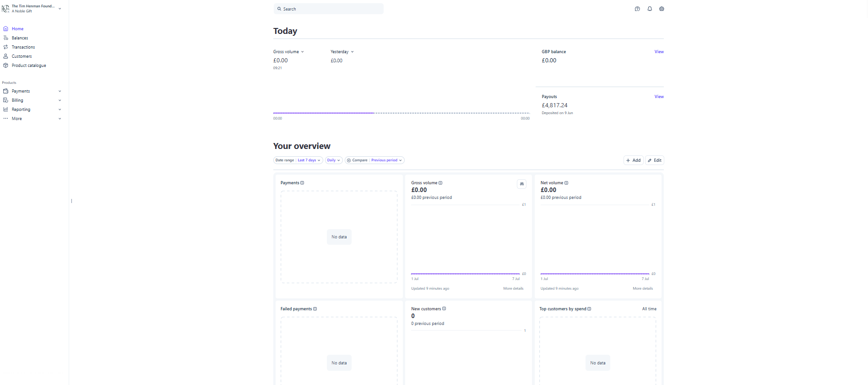Click the Billing product icon

[5, 100]
